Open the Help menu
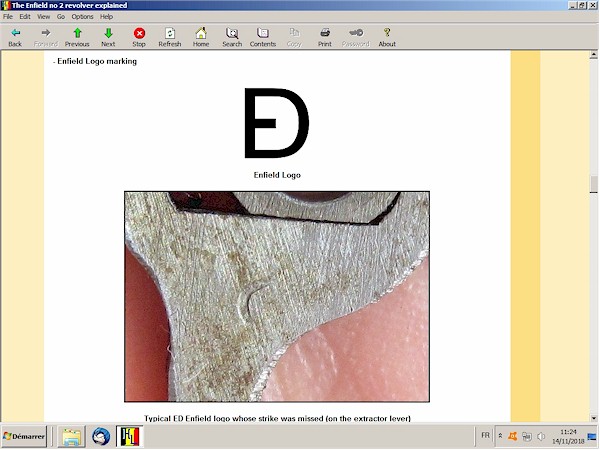Image resolution: width=600 pixels, height=450 pixels. tap(106, 17)
